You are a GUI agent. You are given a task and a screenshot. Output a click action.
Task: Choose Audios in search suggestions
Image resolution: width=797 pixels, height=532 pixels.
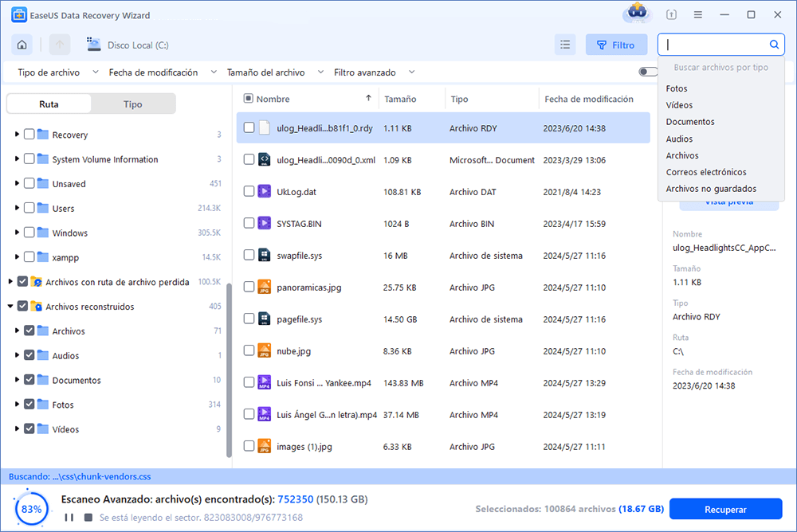pyautogui.click(x=679, y=139)
